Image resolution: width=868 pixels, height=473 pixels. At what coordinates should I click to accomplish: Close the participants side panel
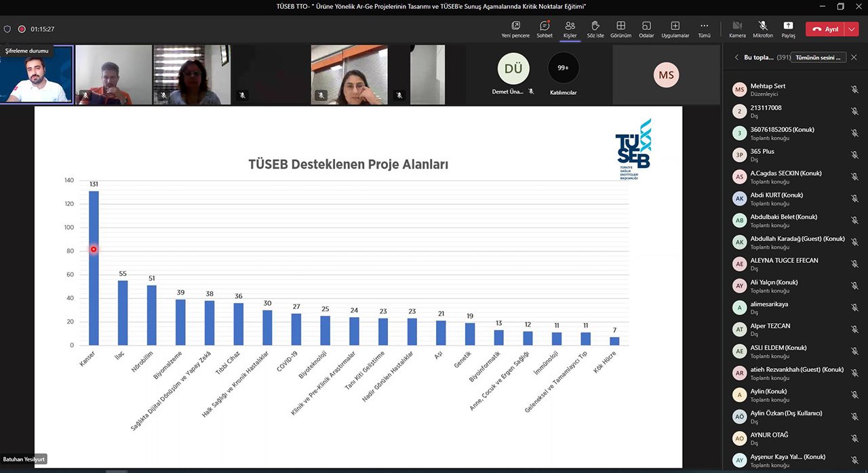coord(854,58)
